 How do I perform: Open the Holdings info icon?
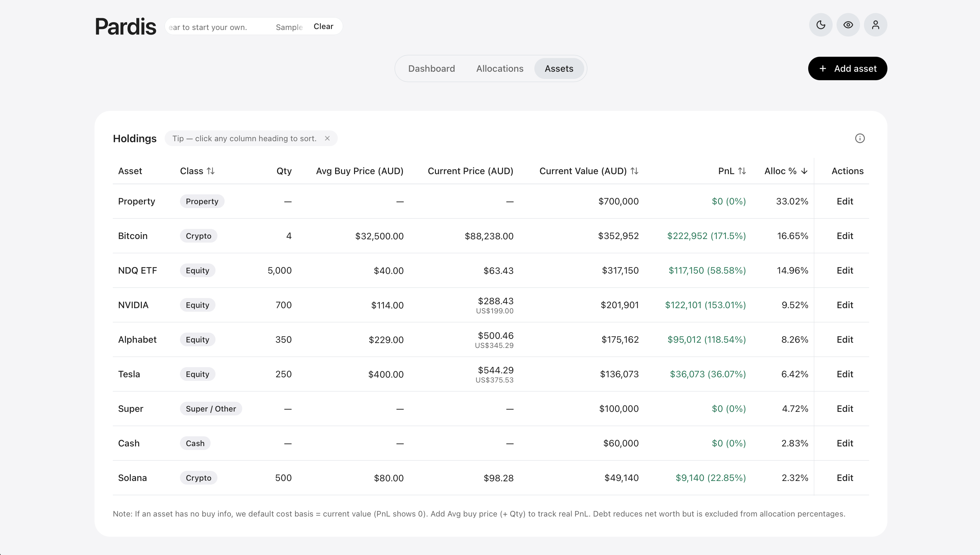[860, 138]
